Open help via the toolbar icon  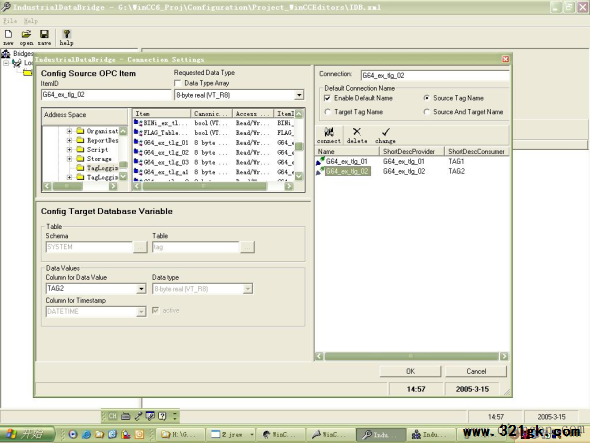coord(66,35)
